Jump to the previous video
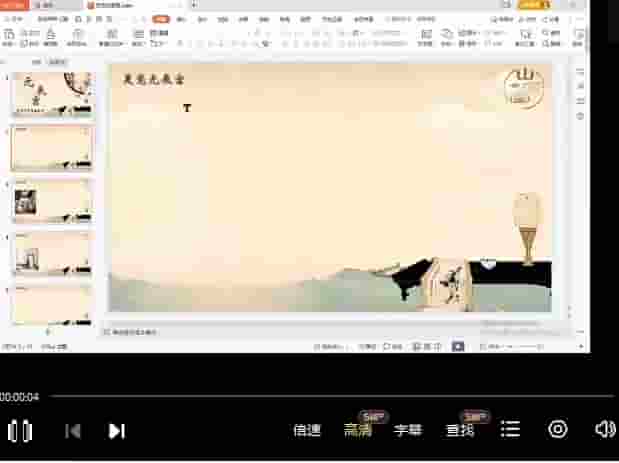The image size is (619, 463). (x=73, y=431)
